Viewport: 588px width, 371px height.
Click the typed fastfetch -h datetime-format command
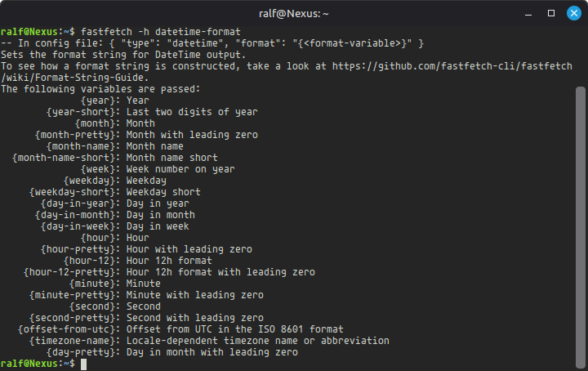(x=161, y=32)
